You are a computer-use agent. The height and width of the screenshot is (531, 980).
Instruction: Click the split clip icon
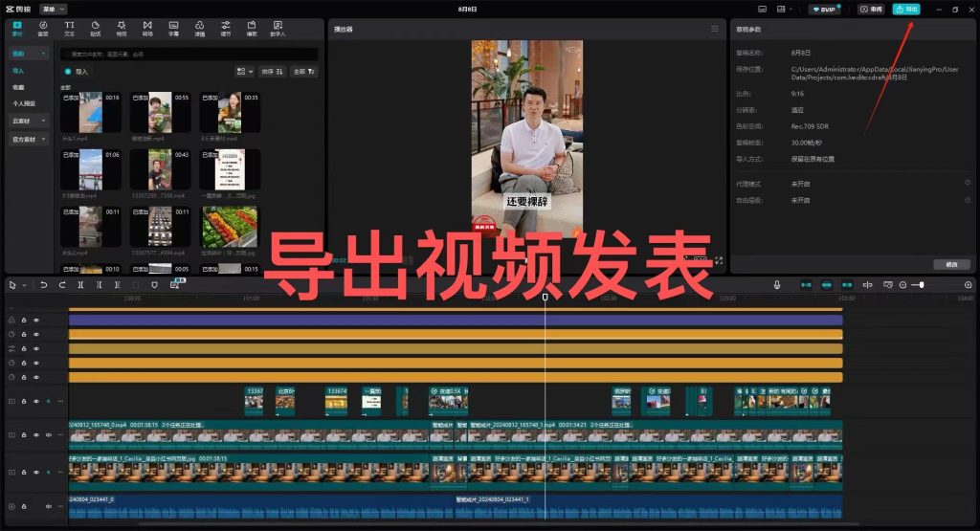[x=80, y=285]
